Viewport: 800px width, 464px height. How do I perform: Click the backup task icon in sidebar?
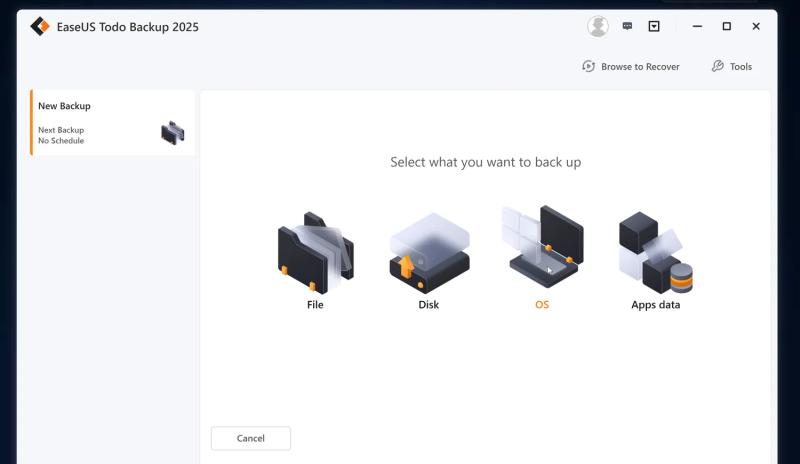coord(172,133)
